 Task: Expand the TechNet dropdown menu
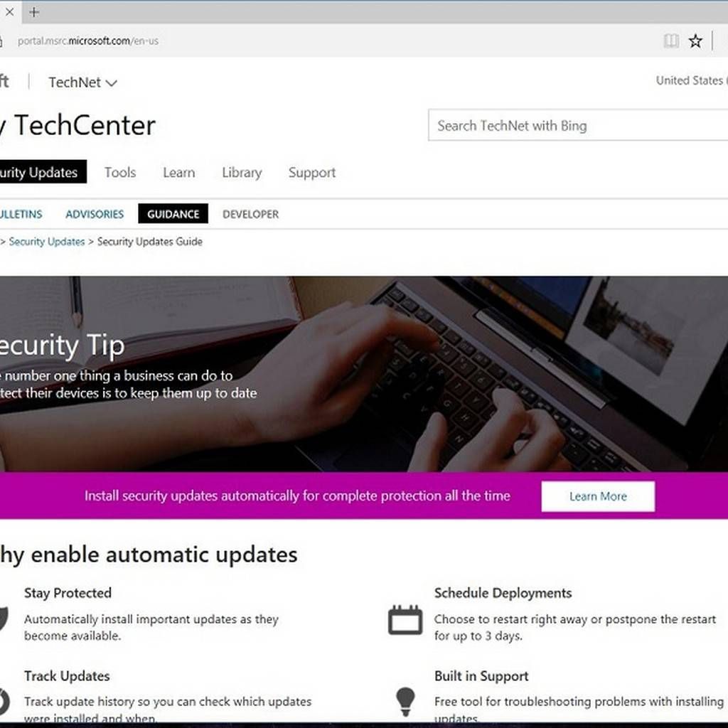click(x=82, y=82)
